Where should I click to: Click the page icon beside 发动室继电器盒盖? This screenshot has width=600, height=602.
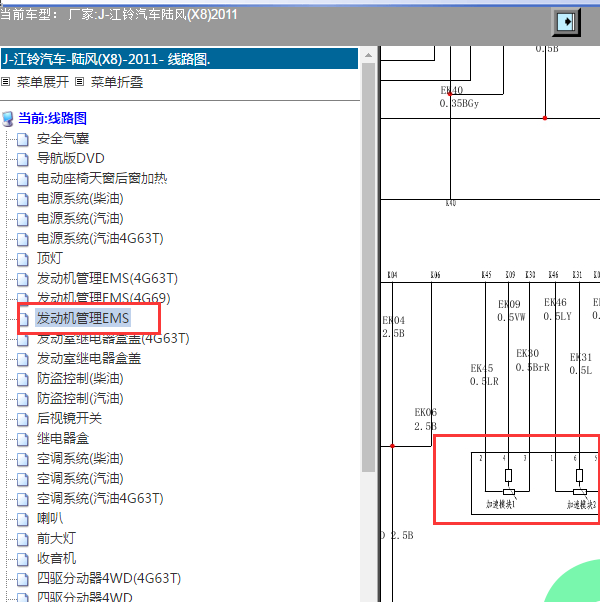click(x=23, y=359)
